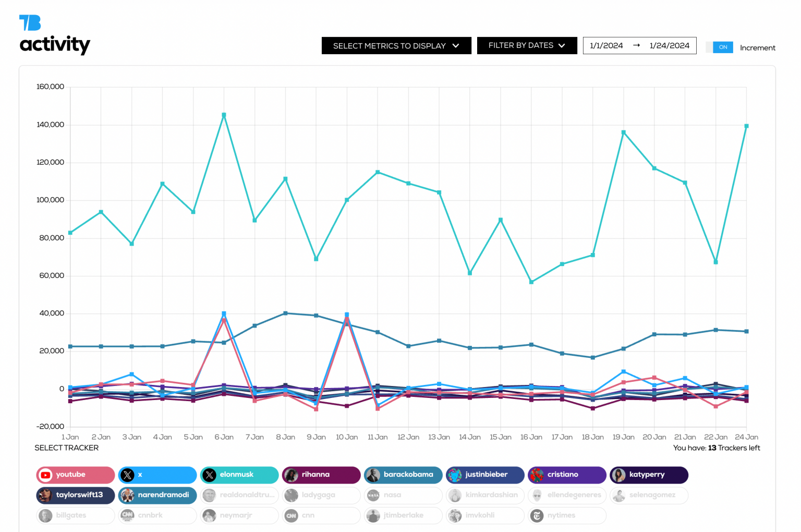Viewport: 801px width, 532px height.
Task: Open the Select Metrics to Display dropdown
Action: 396,45
